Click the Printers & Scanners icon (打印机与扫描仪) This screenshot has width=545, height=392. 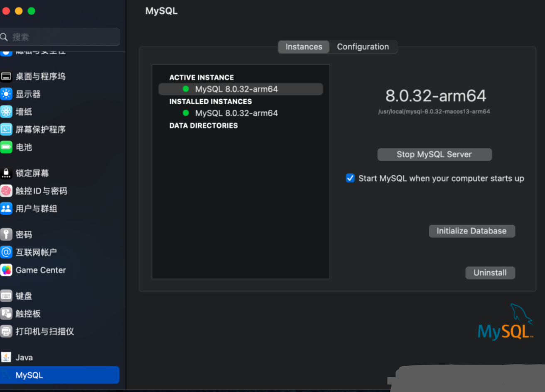pos(6,331)
